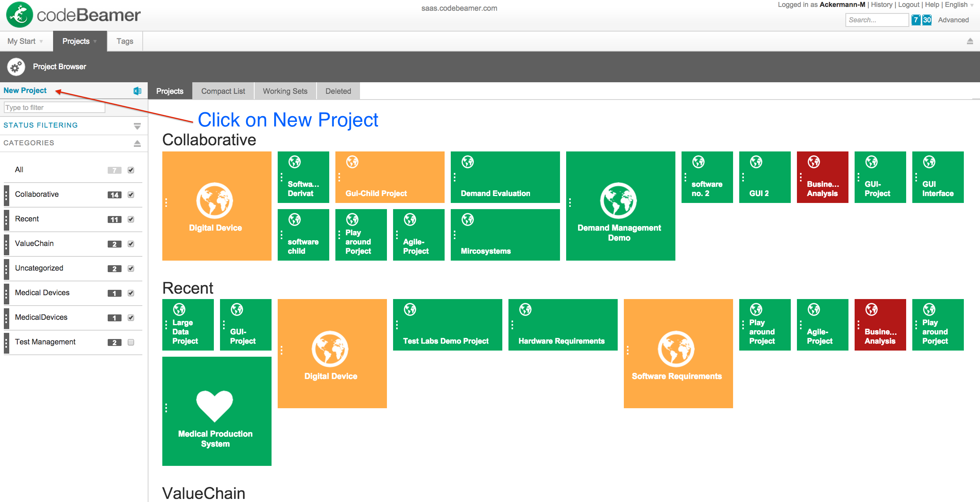Click the globe icon on Gui-Child Project tile
This screenshot has height=502, width=980.
[352, 162]
